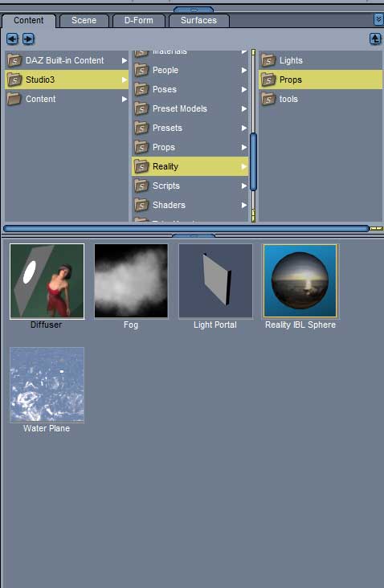Click the Shaders folder icon
This screenshot has width=384, height=588.
(141, 205)
